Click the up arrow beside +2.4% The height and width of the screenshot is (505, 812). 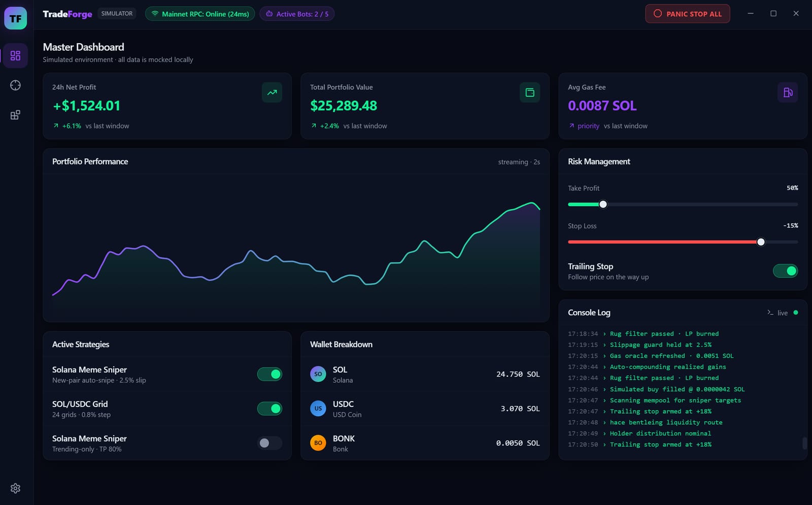[314, 126]
